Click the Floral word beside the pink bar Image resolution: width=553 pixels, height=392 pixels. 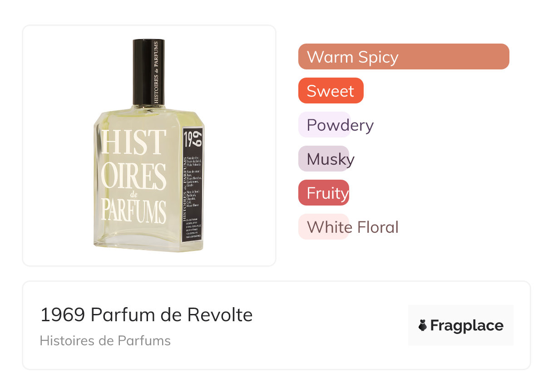point(377,227)
